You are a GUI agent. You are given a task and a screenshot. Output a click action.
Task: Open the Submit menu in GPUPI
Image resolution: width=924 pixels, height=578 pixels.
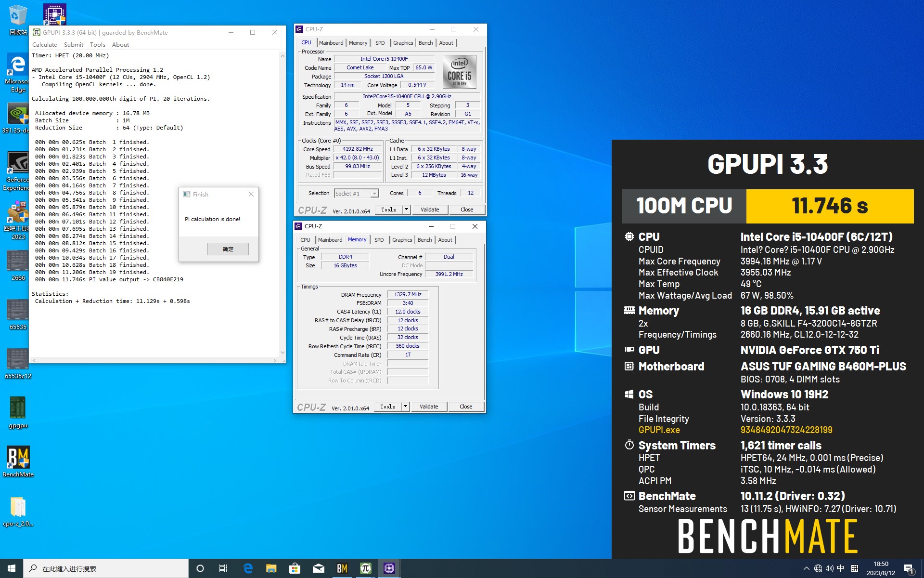74,44
